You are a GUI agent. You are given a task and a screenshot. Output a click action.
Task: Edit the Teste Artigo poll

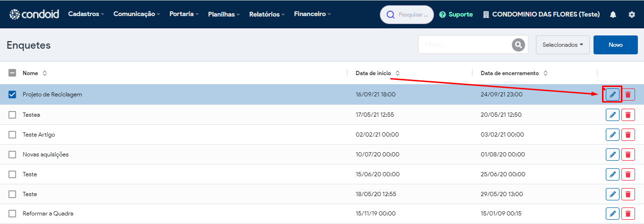[x=612, y=135]
